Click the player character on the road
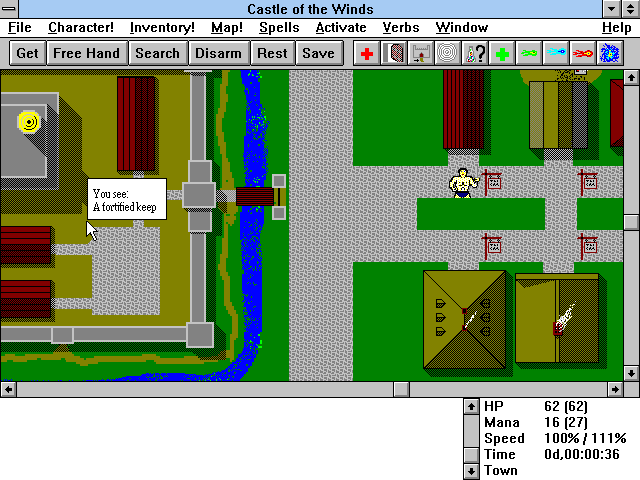This screenshot has height=480, width=640. [x=463, y=183]
